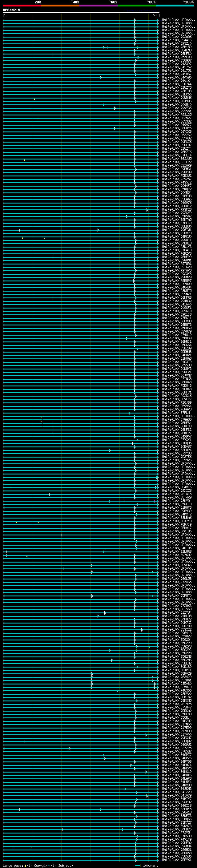Select the UniRef100_B3PAY5 label
The height and width of the screenshot is (868, 197).
coord(177,809)
